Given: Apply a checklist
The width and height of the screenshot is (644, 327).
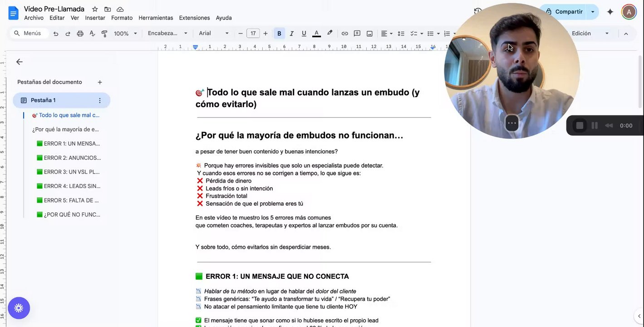Looking at the screenshot, I should click(413, 34).
